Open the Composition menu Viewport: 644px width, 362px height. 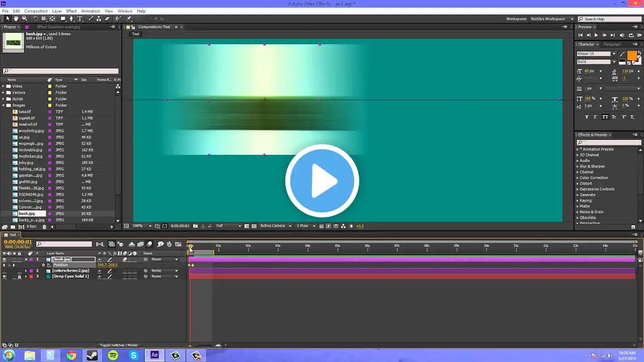click(36, 11)
